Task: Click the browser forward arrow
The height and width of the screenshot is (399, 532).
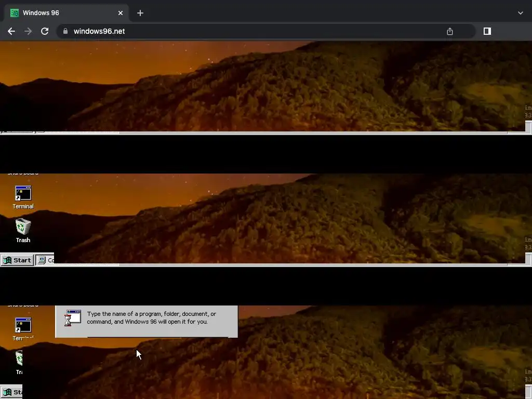Action: click(x=28, y=31)
